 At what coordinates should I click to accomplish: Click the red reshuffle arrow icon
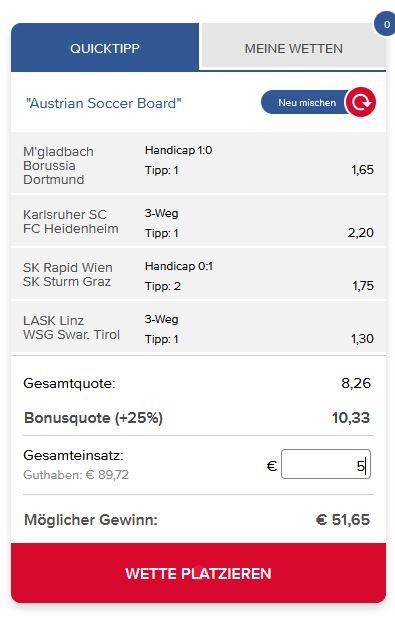coord(360,102)
